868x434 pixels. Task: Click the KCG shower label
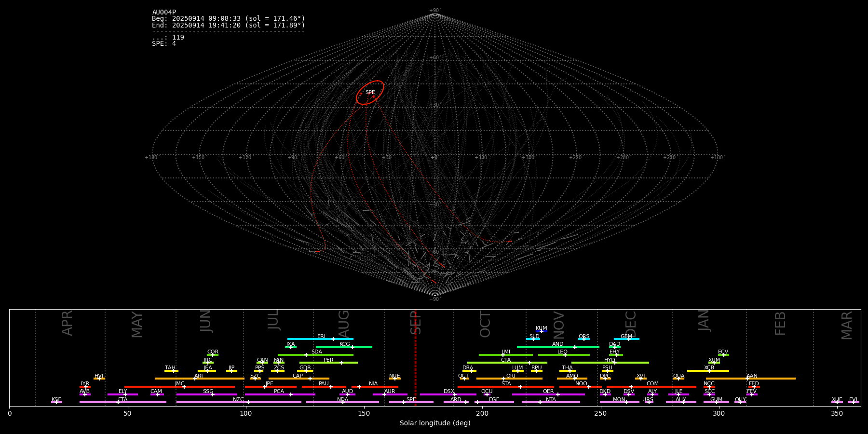[345, 344]
